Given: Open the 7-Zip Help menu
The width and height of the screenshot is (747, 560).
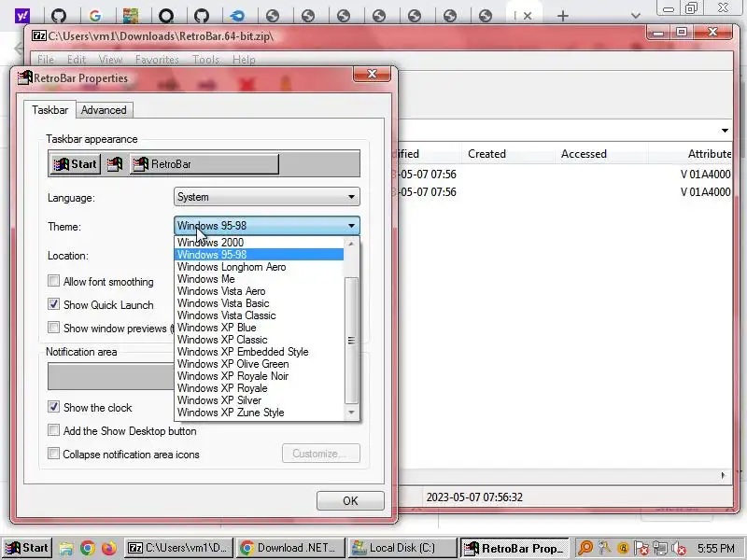Looking at the screenshot, I should click(x=244, y=60).
